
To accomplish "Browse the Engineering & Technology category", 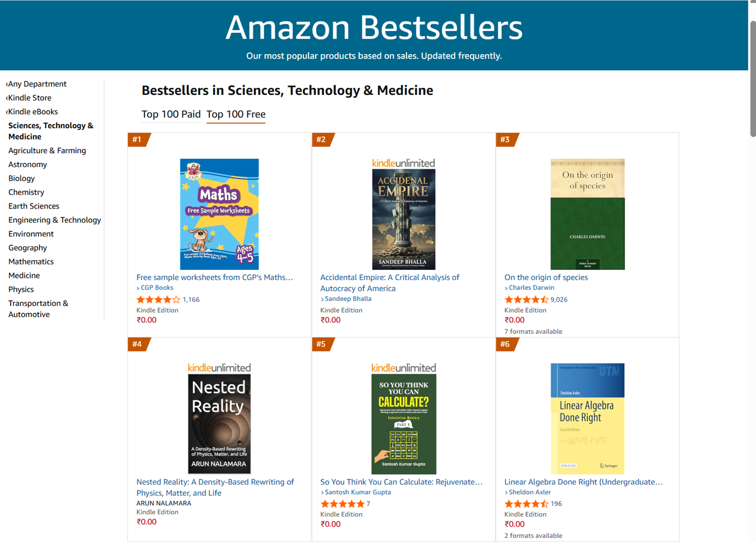I will click(x=54, y=220).
